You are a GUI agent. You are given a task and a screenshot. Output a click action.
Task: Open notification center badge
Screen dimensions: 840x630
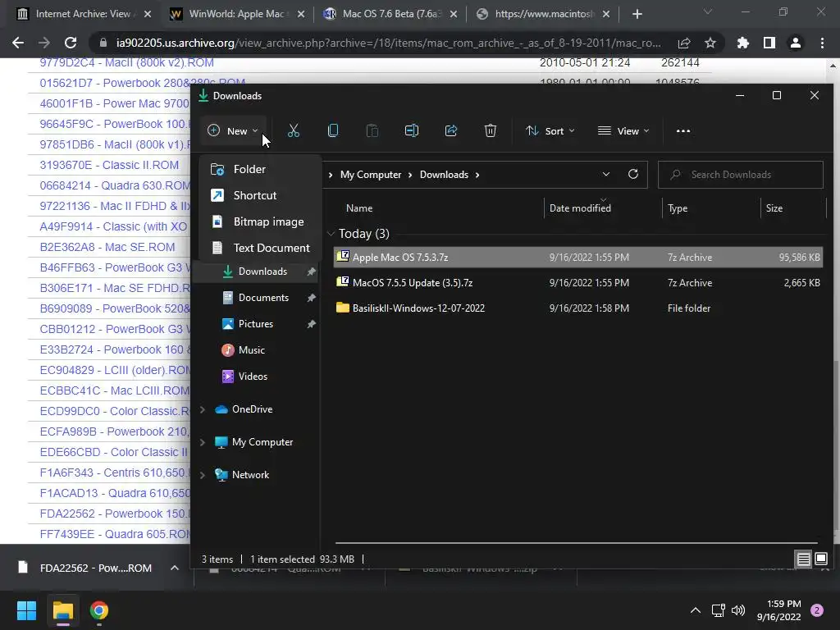pos(817,610)
